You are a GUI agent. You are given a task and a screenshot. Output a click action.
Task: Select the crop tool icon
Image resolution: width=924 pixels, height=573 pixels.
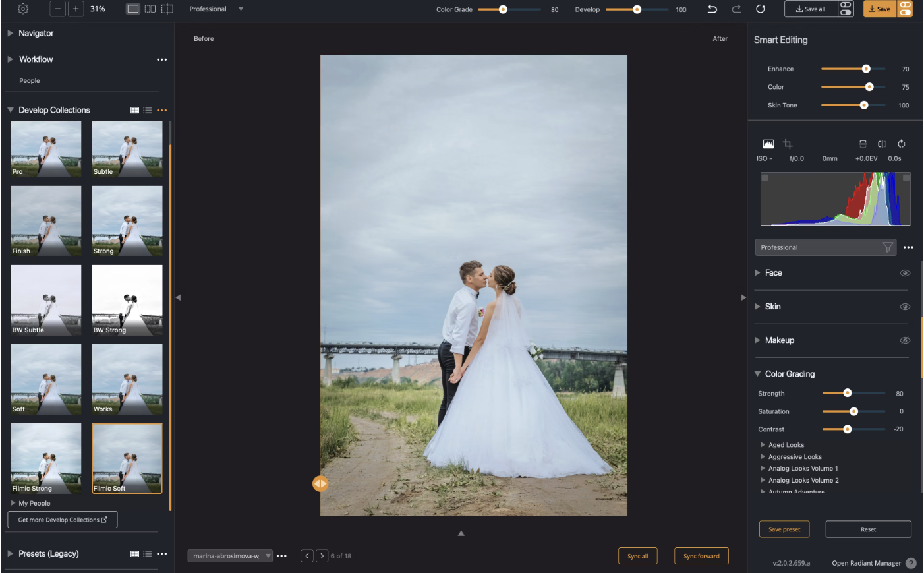788,144
